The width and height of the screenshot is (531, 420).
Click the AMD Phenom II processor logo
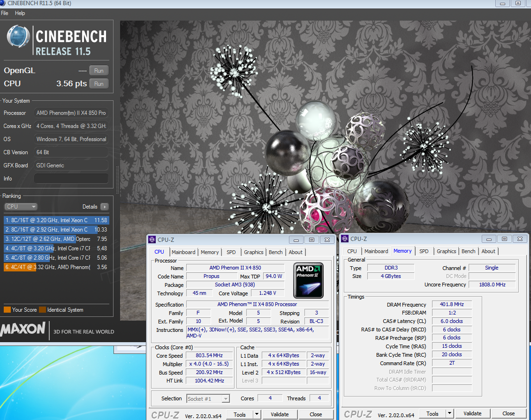pyautogui.click(x=308, y=280)
